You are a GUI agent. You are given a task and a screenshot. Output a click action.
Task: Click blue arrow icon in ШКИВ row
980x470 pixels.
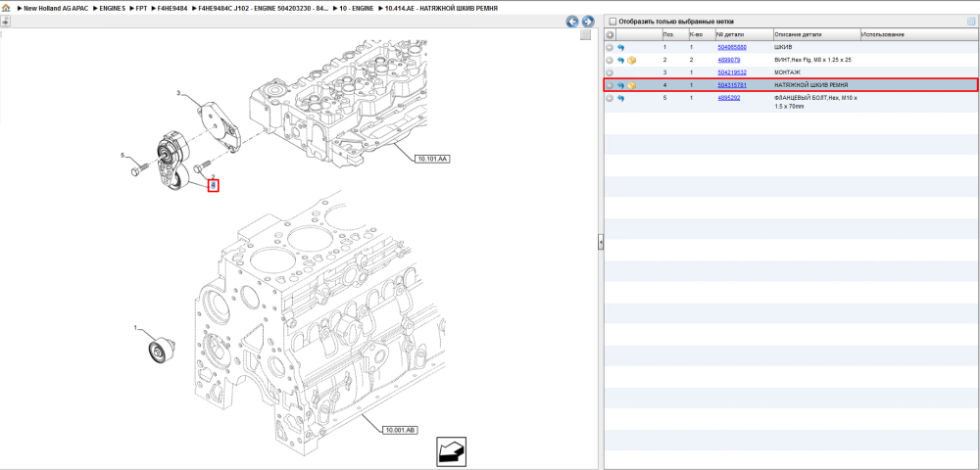pos(620,47)
